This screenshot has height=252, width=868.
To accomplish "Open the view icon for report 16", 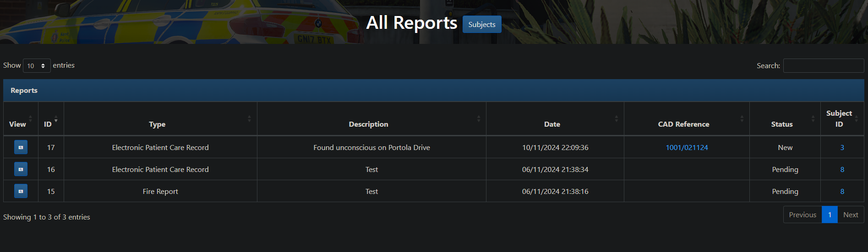I will pyautogui.click(x=21, y=169).
